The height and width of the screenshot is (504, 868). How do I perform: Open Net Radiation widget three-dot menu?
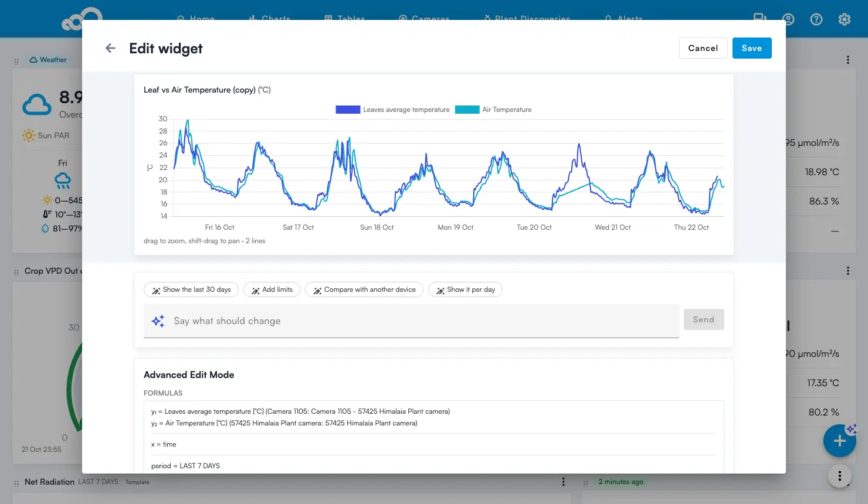pyautogui.click(x=564, y=482)
